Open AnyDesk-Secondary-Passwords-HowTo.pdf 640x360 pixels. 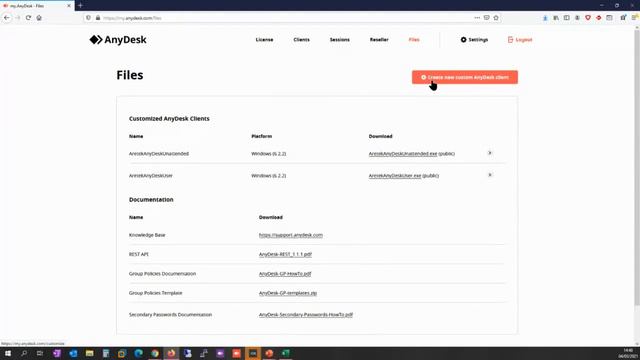click(x=306, y=315)
